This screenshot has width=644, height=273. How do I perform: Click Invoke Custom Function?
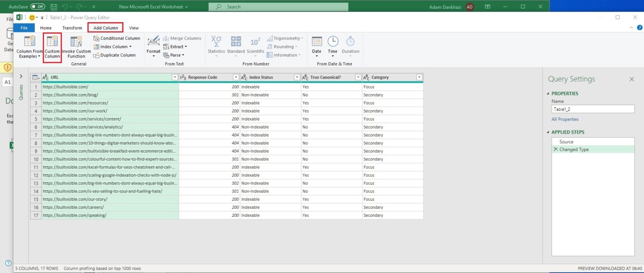76,46
